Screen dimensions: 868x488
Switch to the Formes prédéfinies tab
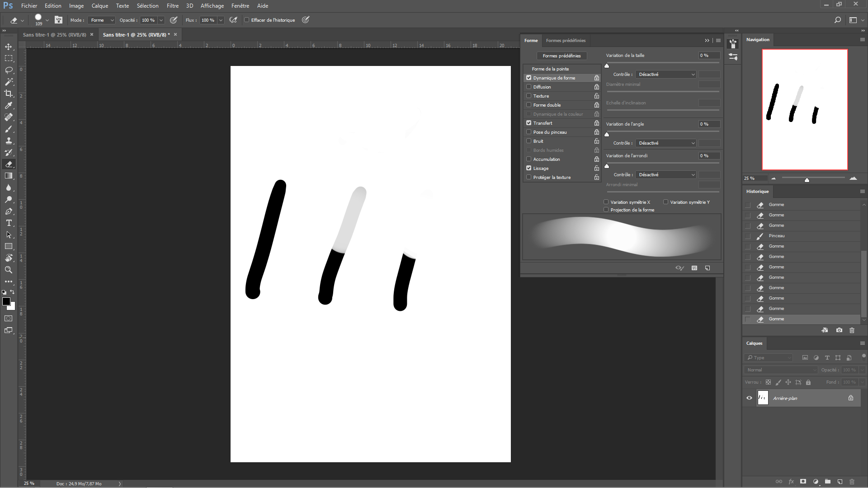tap(566, 40)
